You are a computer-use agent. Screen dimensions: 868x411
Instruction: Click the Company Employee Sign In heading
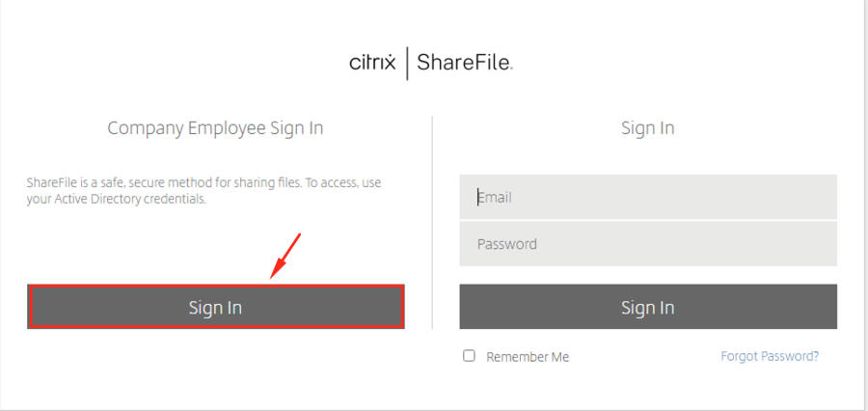pyautogui.click(x=215, y=128)
